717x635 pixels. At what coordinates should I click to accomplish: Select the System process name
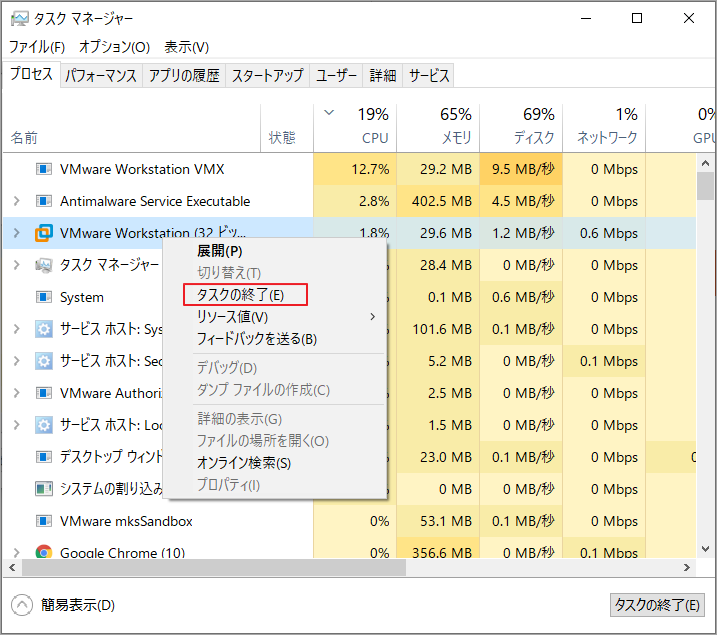82,298
